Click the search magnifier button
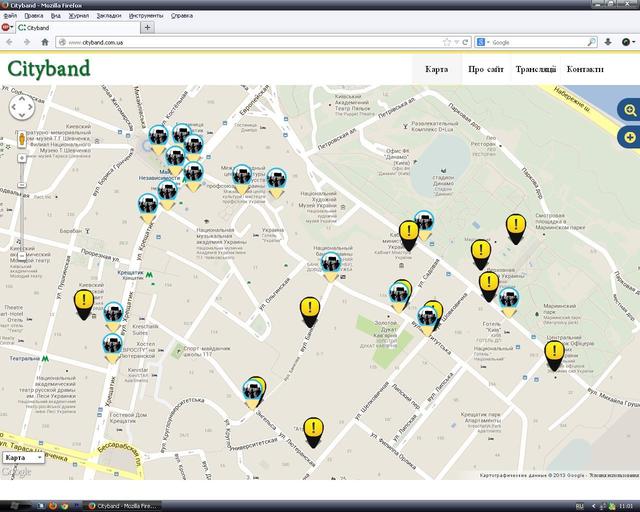This screenshot has height=512, width=640. [591, 42]
